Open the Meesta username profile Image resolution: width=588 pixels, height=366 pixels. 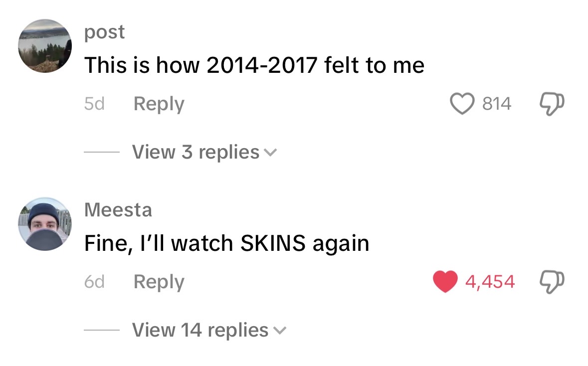(x=118, y=209)
